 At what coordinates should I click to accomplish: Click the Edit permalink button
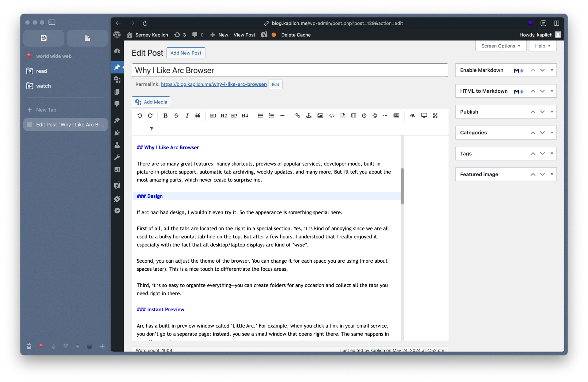(275, 84)
